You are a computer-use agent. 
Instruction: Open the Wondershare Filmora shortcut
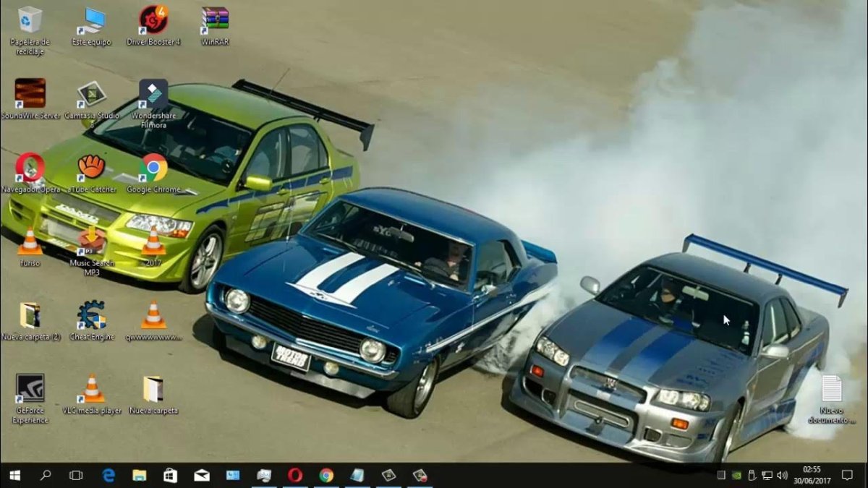pos(153,95)
